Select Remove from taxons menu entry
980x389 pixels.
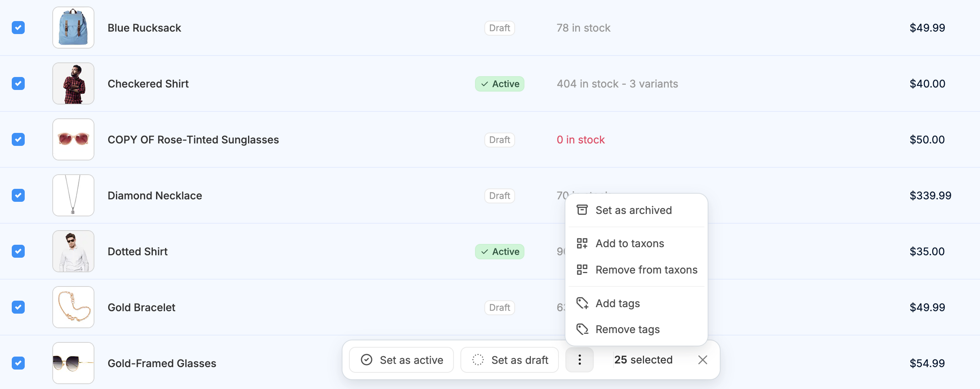click(646, 270)
